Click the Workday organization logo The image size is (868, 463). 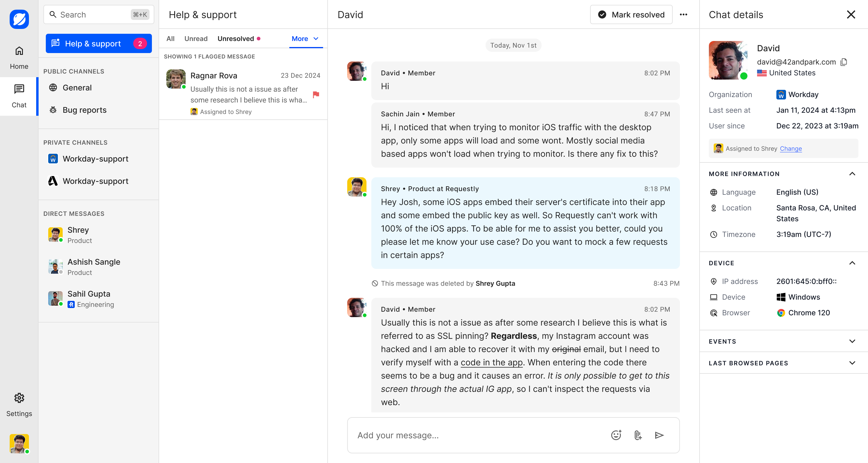point(781,95)
